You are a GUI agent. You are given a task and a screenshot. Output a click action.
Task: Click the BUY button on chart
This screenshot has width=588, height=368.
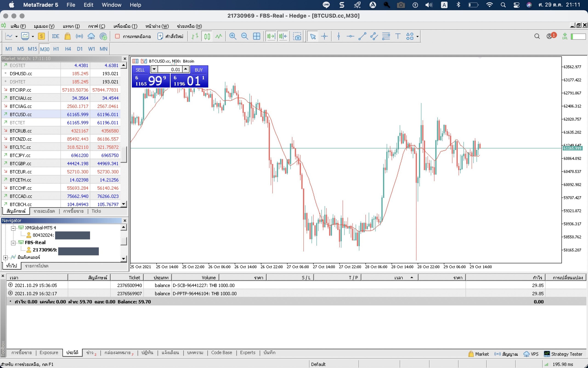coord(199,70)
